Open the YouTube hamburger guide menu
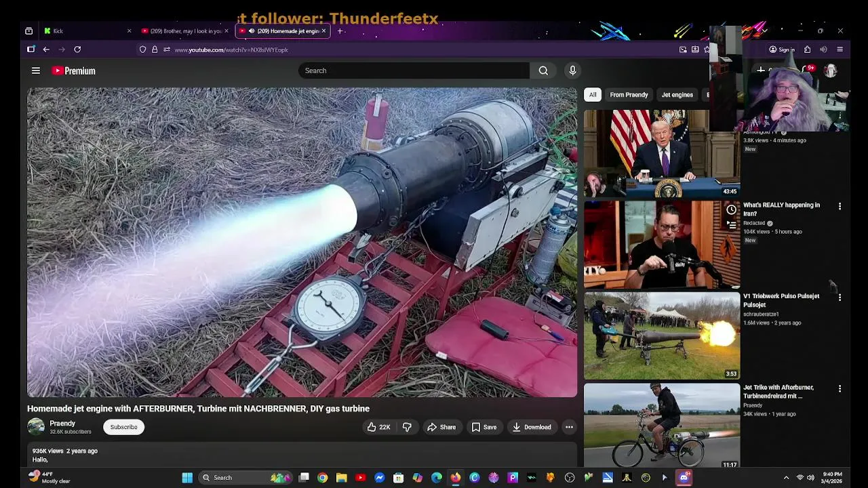This screenshot has width=868, height=488. (36, 70)
